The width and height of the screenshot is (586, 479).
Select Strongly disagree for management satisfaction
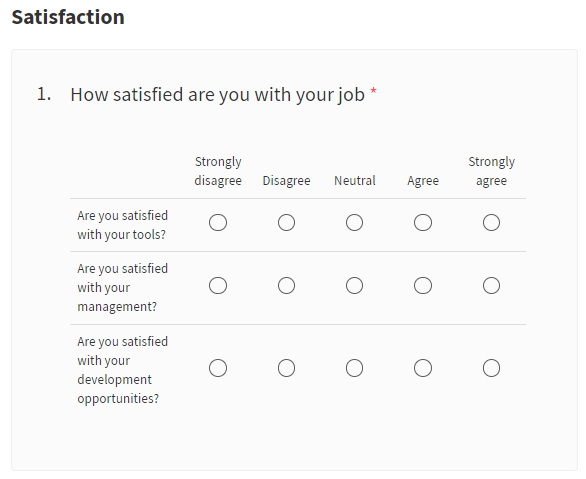218,286
